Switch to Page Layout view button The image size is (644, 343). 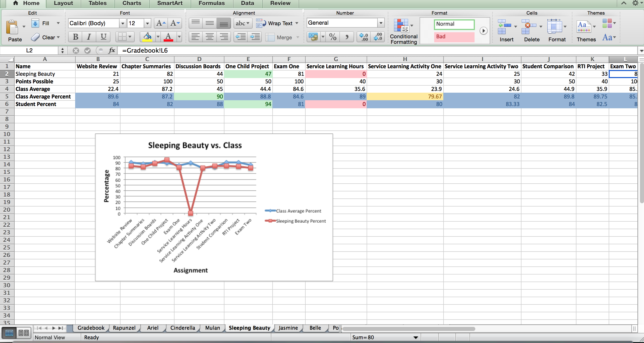tap(24, 333)
